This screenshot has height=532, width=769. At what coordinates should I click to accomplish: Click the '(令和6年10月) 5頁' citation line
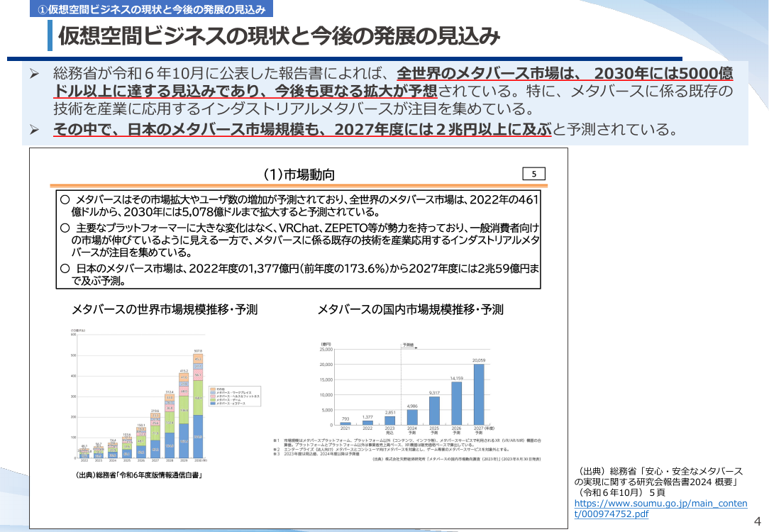tap(621, 492)
